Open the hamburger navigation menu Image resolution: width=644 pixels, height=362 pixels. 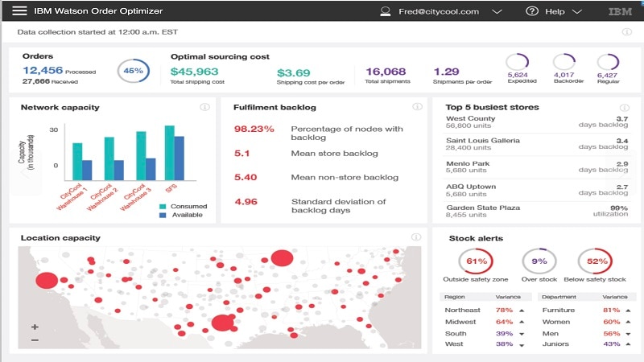(19, 11)
